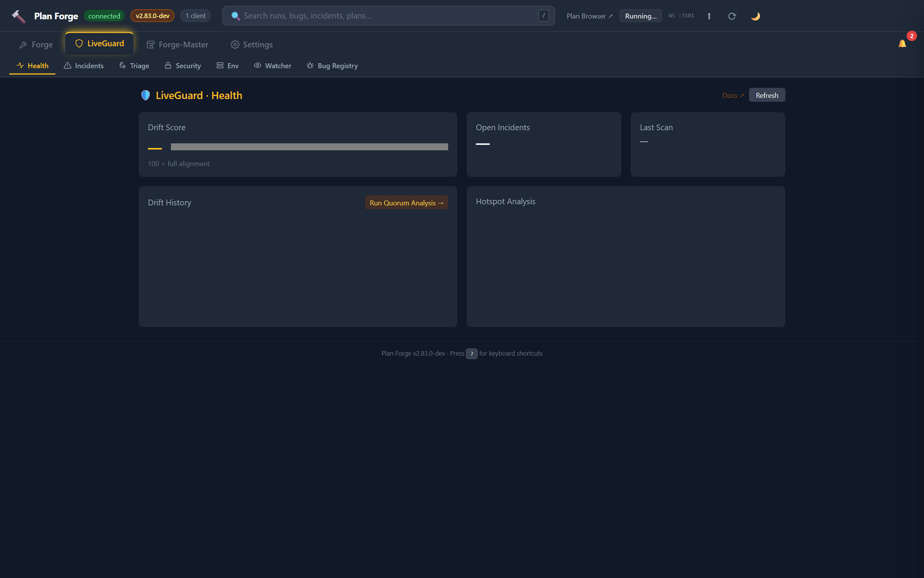Click the slash shortcut key badge
The width and height of the screenshot is (924, 578).
click(x=543, y=16)
